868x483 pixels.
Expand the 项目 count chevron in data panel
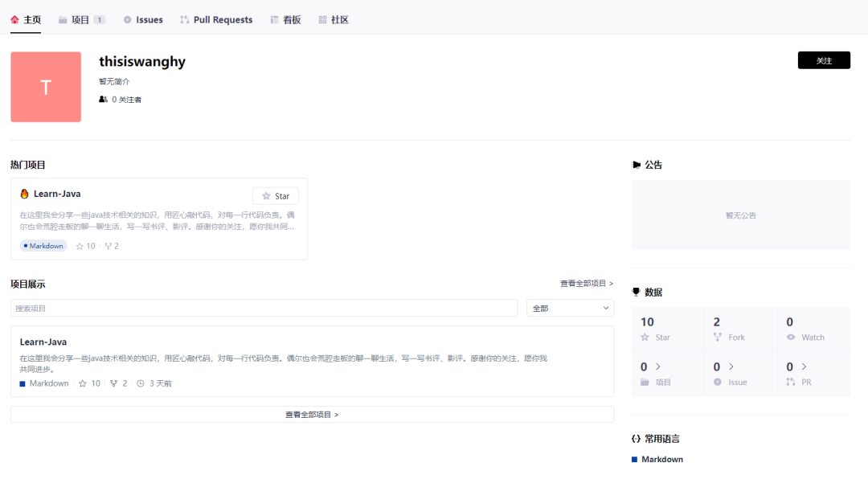point(658,366)
